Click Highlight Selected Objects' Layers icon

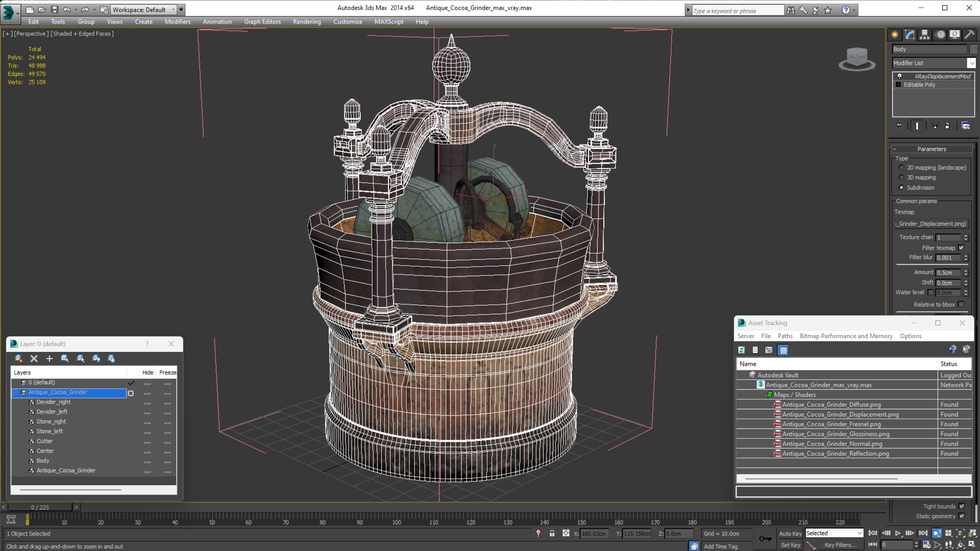[80, 358]
